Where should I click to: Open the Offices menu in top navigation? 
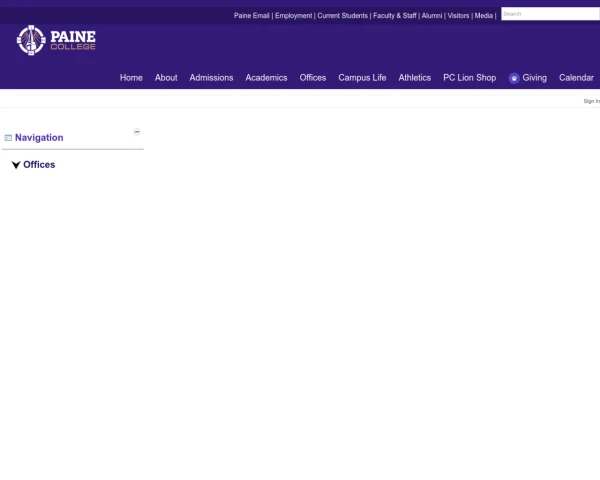313,78
